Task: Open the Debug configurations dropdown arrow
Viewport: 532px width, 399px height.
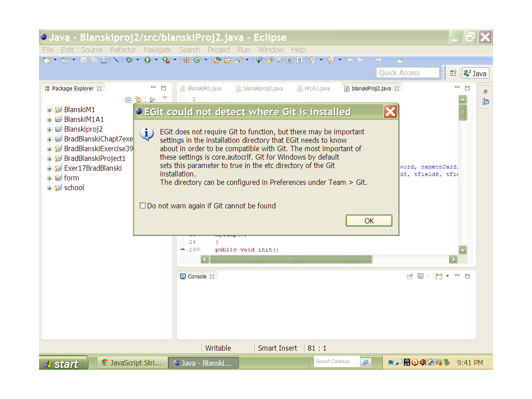Action: [x=137, y=60]
